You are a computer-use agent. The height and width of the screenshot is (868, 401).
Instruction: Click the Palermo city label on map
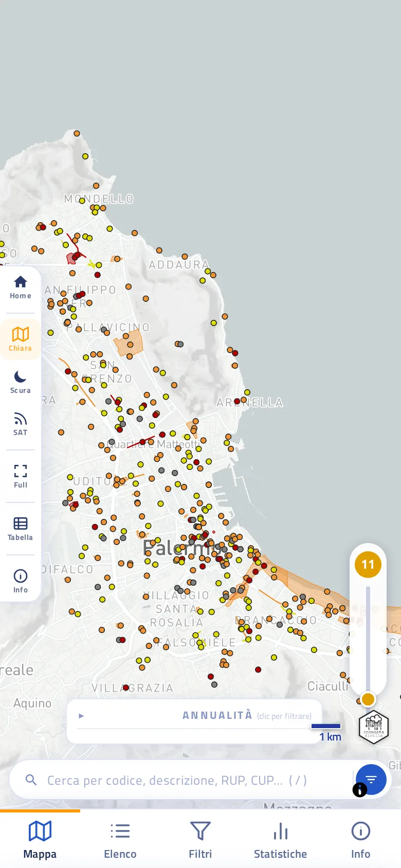(181, 548)
